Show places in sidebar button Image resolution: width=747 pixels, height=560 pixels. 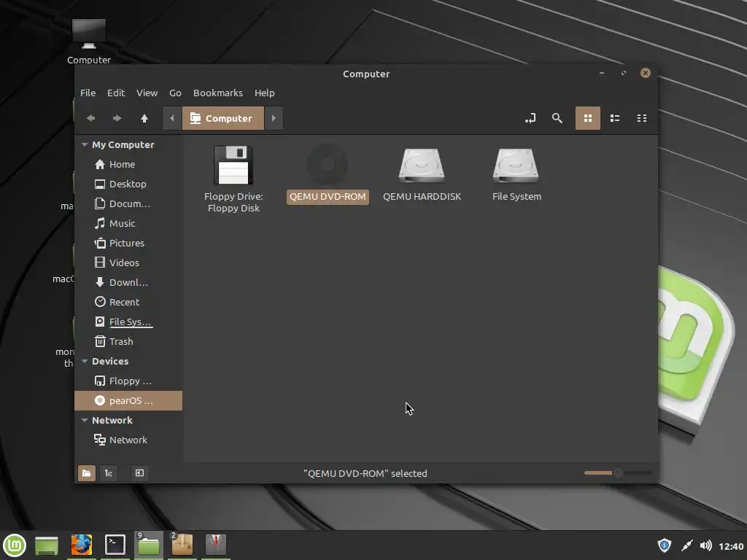coord(86,472)
